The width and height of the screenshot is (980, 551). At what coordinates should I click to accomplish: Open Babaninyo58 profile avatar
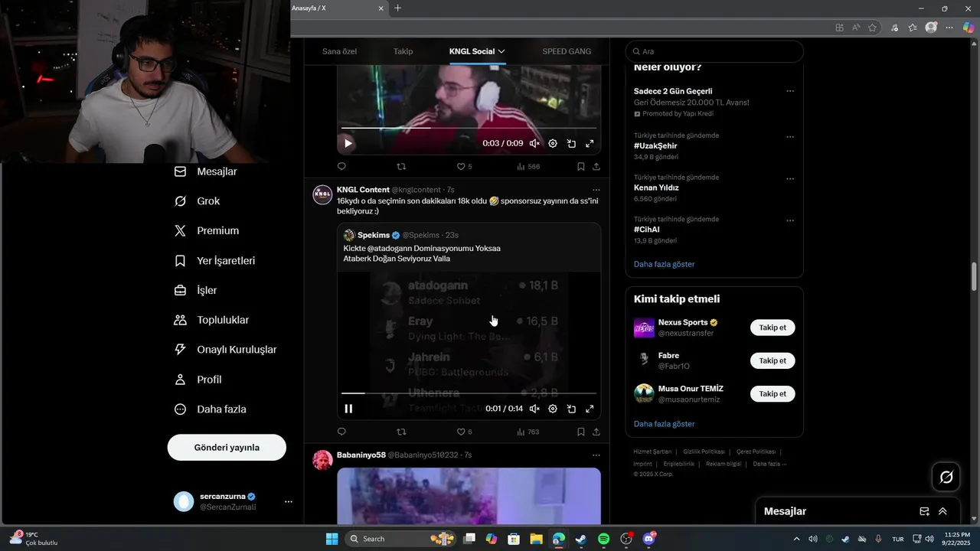pyautogui.click(x=322, y=459)
